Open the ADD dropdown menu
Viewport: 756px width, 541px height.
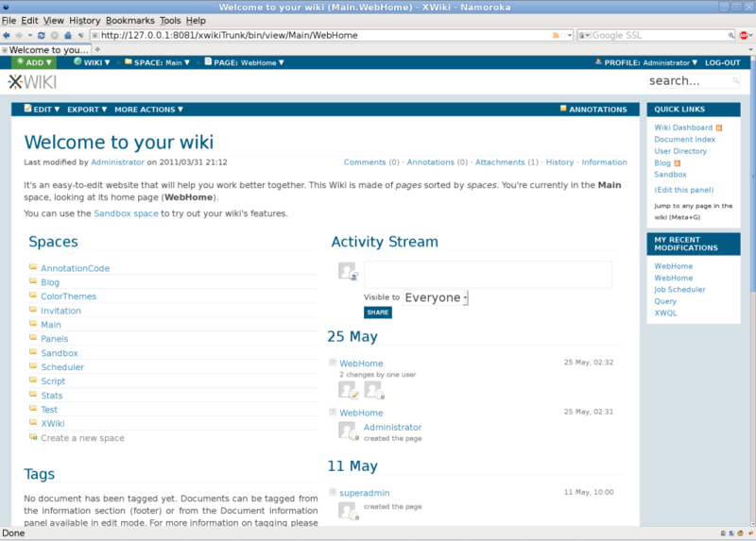[34, 62]
